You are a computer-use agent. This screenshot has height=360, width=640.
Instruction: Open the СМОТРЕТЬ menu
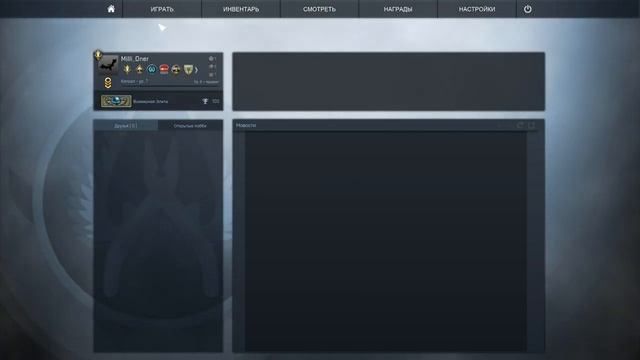coord(319,9)
